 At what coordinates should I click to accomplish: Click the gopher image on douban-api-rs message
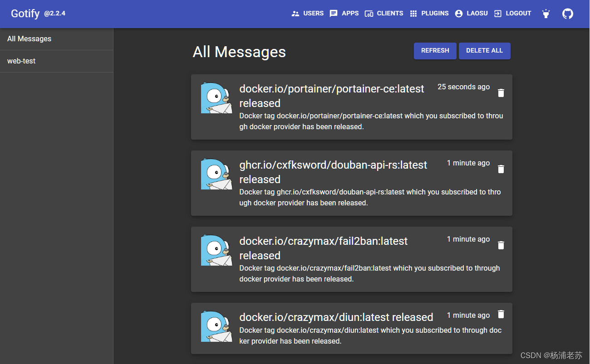(x=216, y=174)
